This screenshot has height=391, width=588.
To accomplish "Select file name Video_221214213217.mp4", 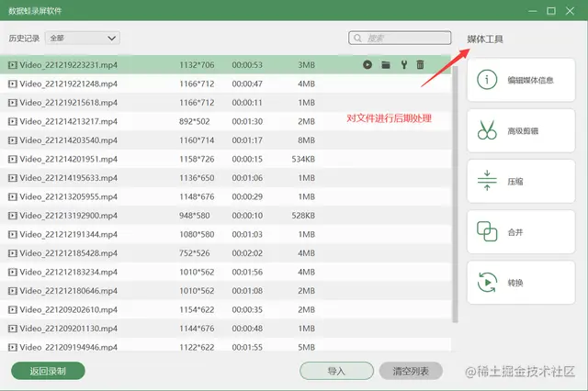I will pyautogui.click(x=68, y=121).
